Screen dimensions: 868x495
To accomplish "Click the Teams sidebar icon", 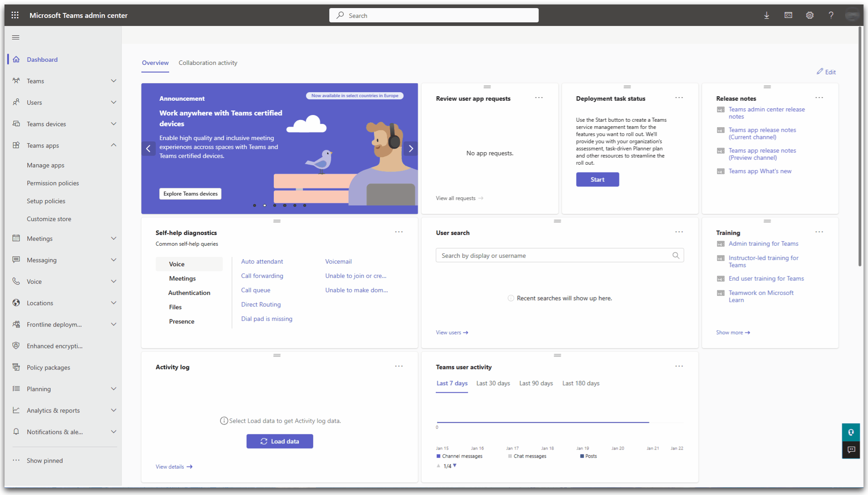I will pos(16,81).
